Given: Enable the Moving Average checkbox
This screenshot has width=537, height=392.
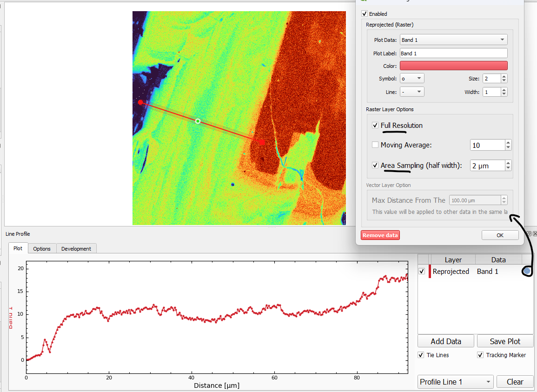Looking at the screenshot, I should point(375,145).
